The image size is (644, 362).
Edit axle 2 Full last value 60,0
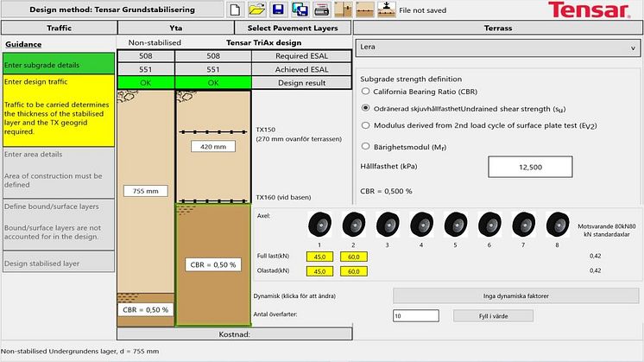click(354, 257)
